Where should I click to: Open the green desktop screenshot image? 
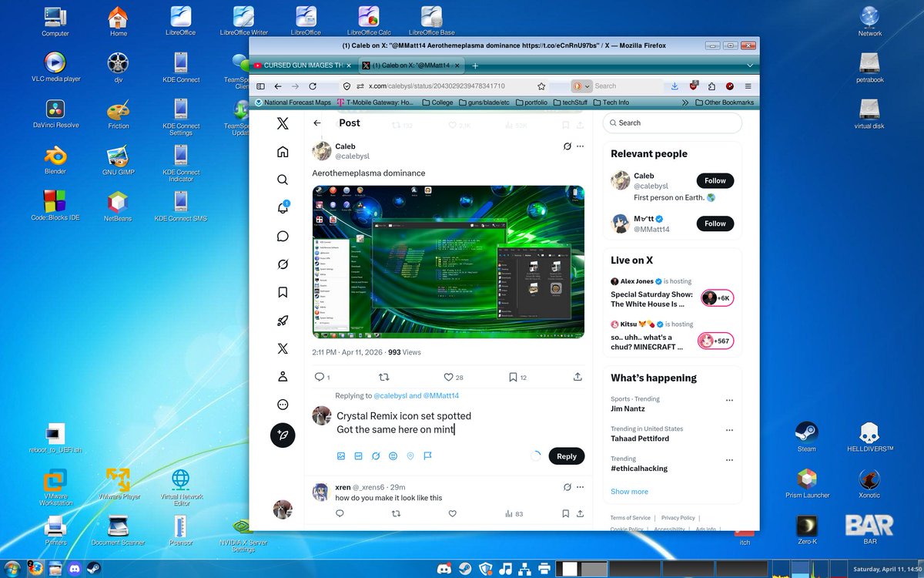coord(448,262)
